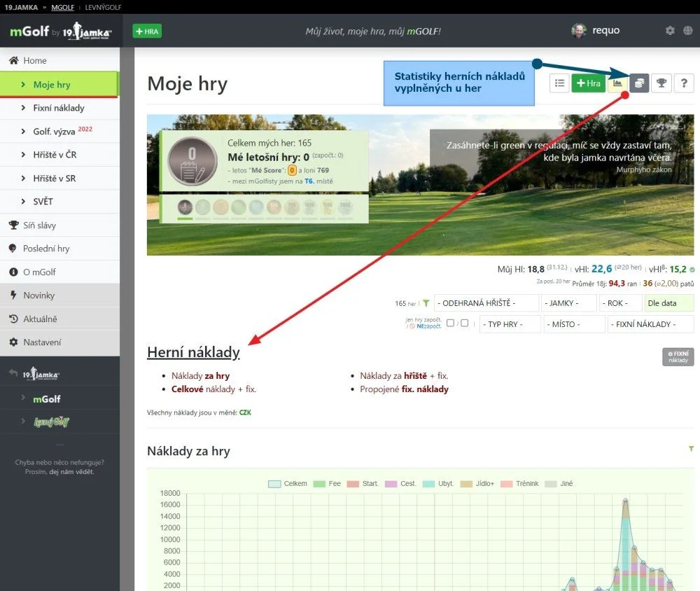Click the gray FIXNÍ náklady button
700x591 pixels.
[678, 356]
